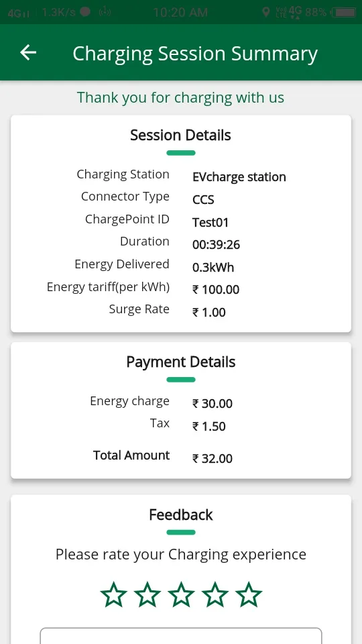The image size is (362, 644).
Task: Tap the Session Details heading
Action: tap(180, 135)
